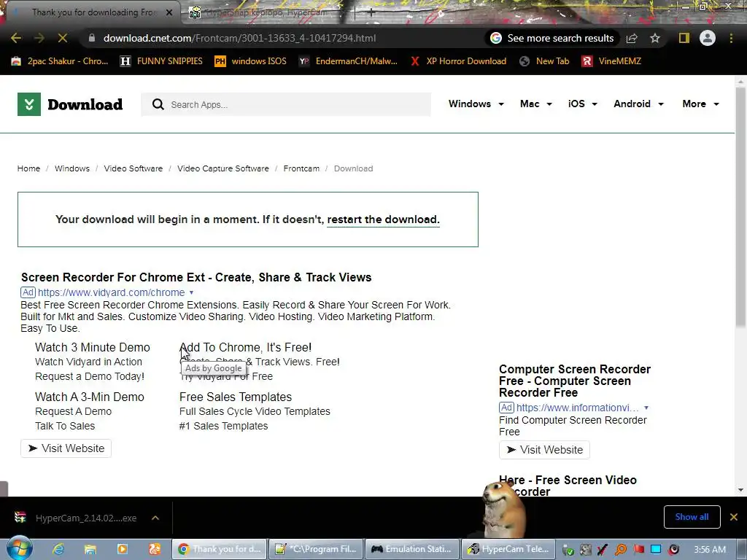The height and width of the screenshot is (560, 747).
Task: Open Watch 3 Minute Demo link
Action: point(93,348)
